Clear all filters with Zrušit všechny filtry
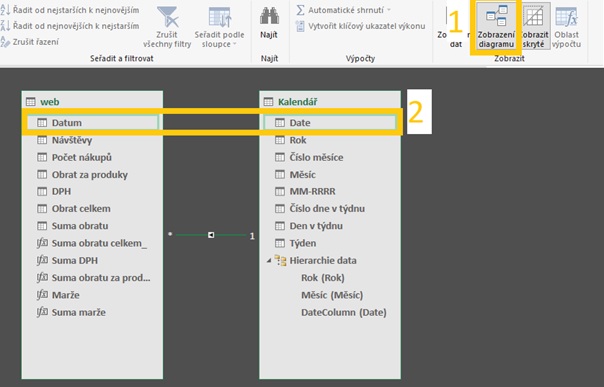Viewport: 604px width, 387px height. coord(167,26)
